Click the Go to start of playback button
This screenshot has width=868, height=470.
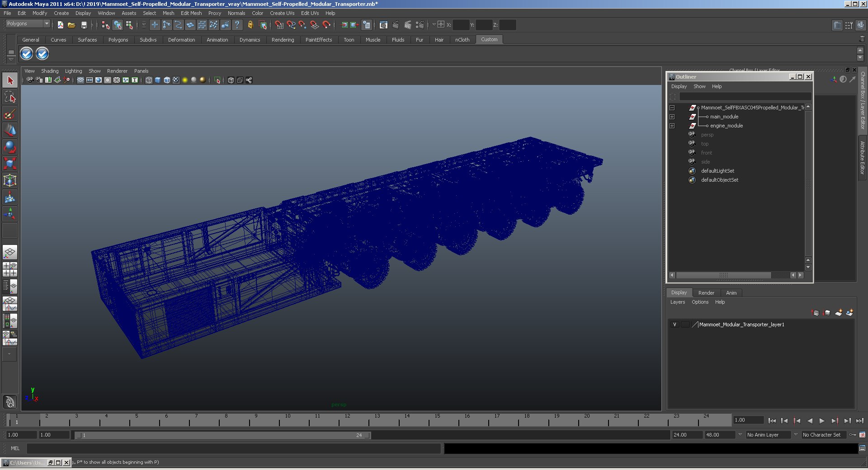point(772,421)
